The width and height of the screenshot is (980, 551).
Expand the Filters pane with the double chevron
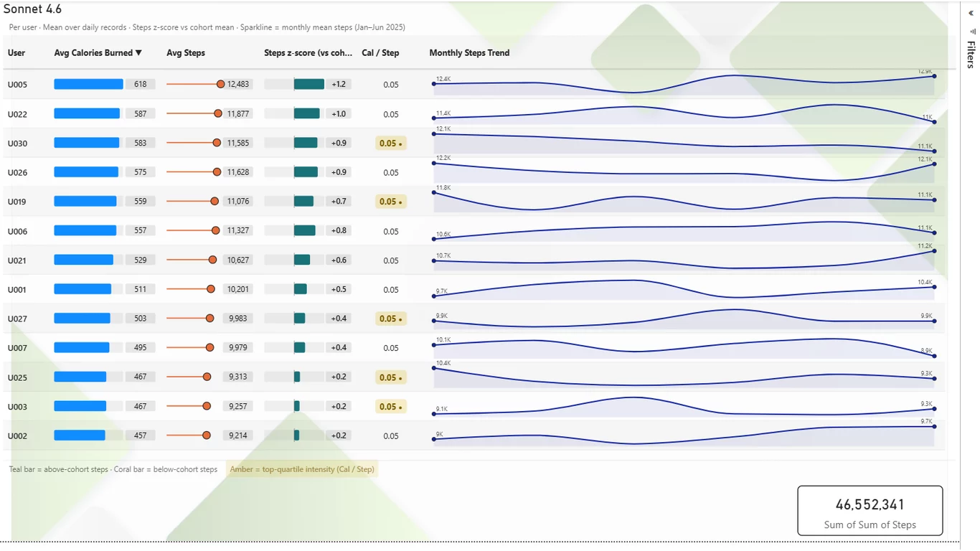(x=971, y=13)
